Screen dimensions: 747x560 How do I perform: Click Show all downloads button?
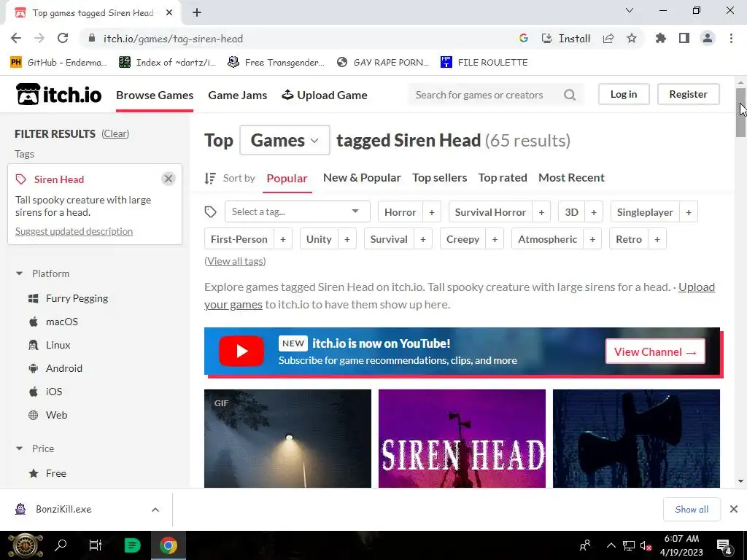tap(692, 510)
